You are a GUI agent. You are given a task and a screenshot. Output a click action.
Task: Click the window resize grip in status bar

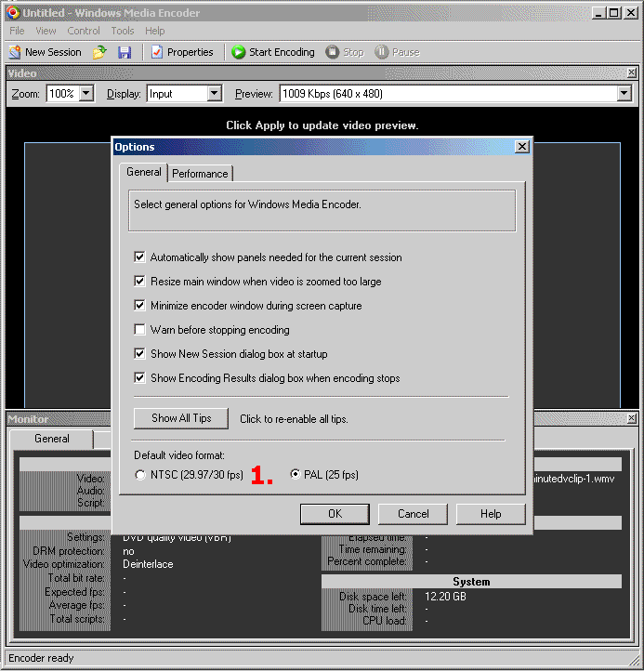633,659
